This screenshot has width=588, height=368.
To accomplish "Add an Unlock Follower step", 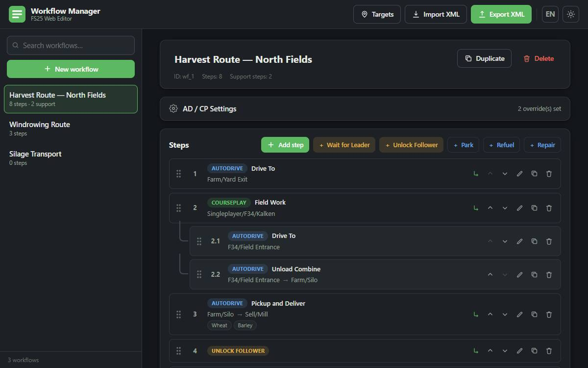I will coord(412,145).
